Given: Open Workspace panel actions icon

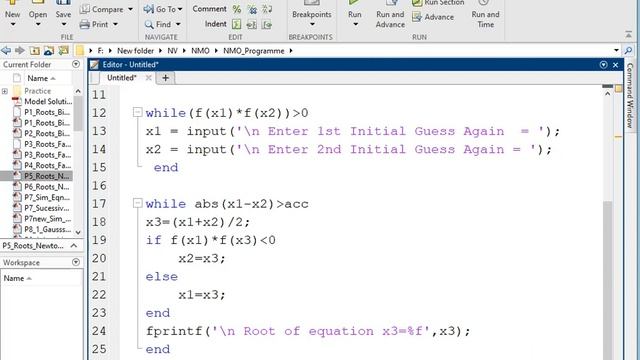Looking at the screenshot, I should point(76,262).
